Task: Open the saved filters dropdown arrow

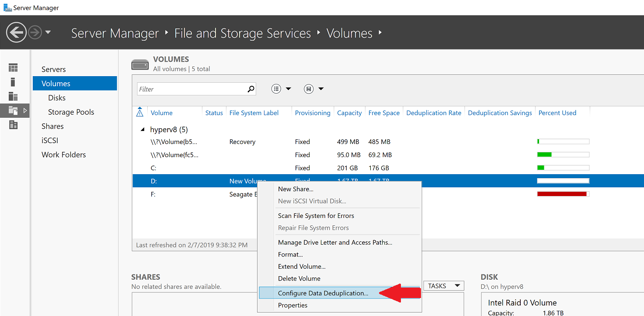Action: click(321, 88)
